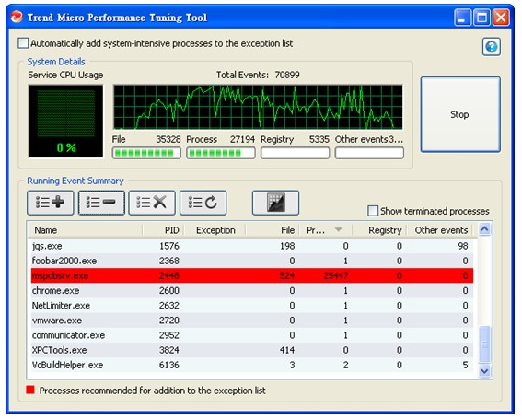Click the vertical scrollbar thumb
The width and height of the screenshot is (522, 420).
[484, 344]
